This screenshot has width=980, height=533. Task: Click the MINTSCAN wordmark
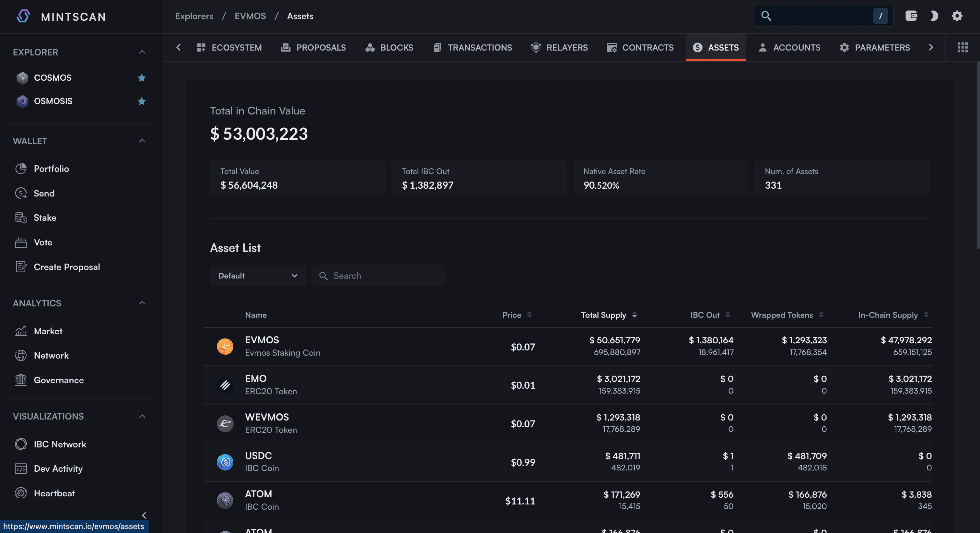click(x=74, y=17)
